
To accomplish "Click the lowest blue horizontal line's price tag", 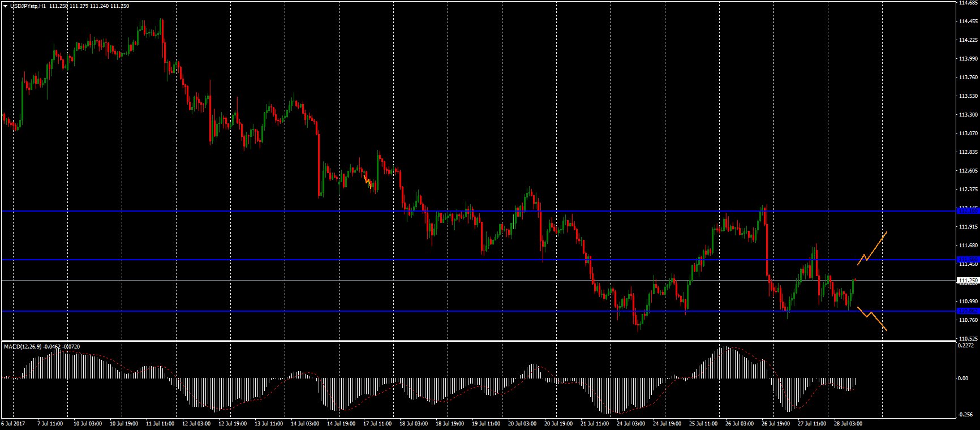I will (967, 311).
